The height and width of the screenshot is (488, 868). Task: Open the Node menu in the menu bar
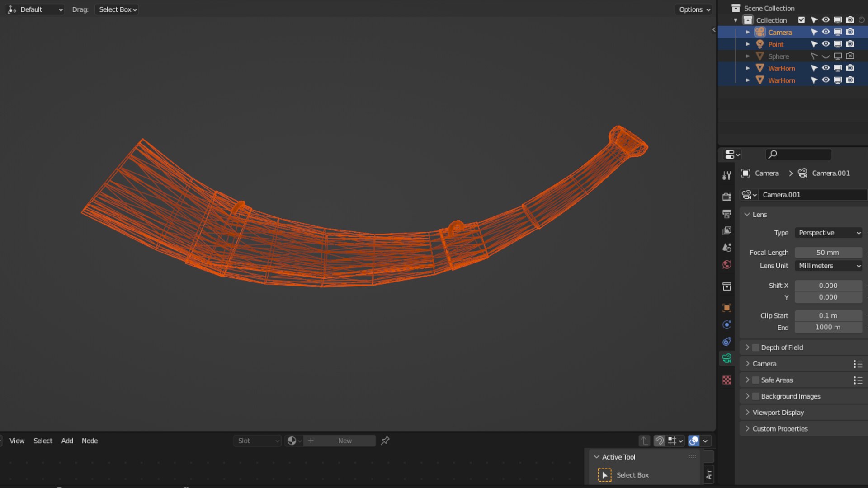click(89, 441)
